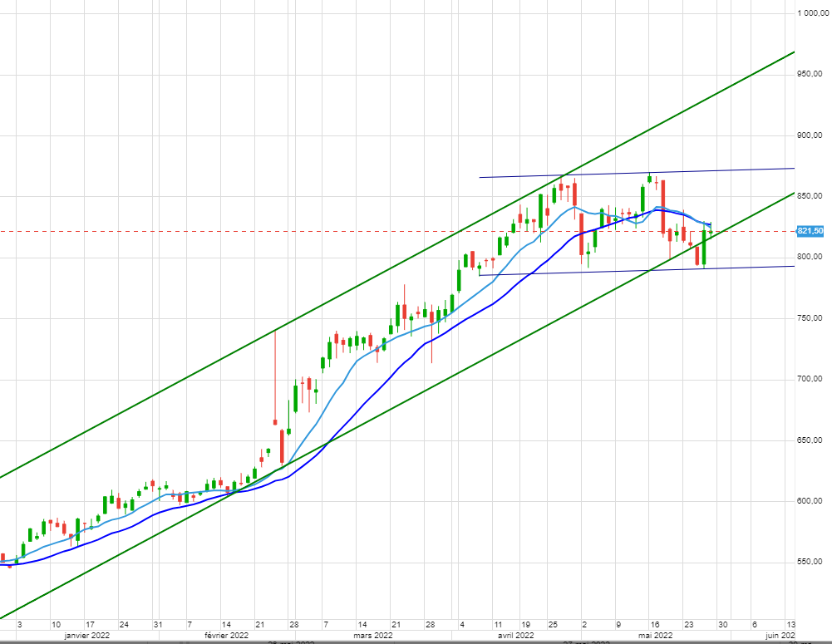
Task: Select the 'mai 2022' month label
Action: pyautogui.click(x=655, y=636)
